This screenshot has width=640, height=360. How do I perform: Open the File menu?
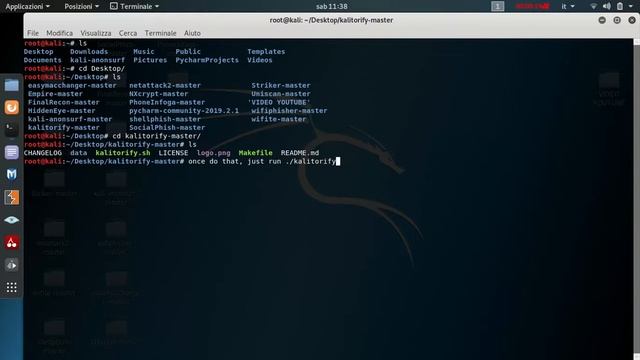pyautogui.click(x=33, y=33)
